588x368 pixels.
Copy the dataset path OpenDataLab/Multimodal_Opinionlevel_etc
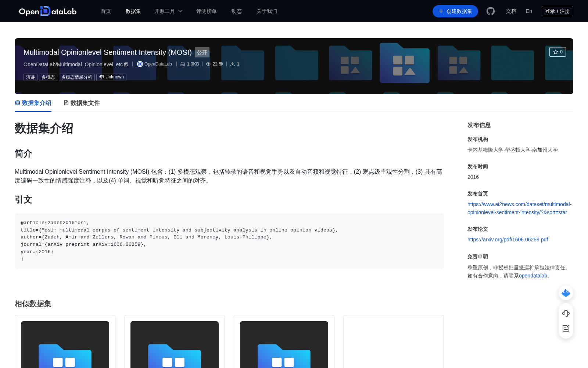[126, 64]
